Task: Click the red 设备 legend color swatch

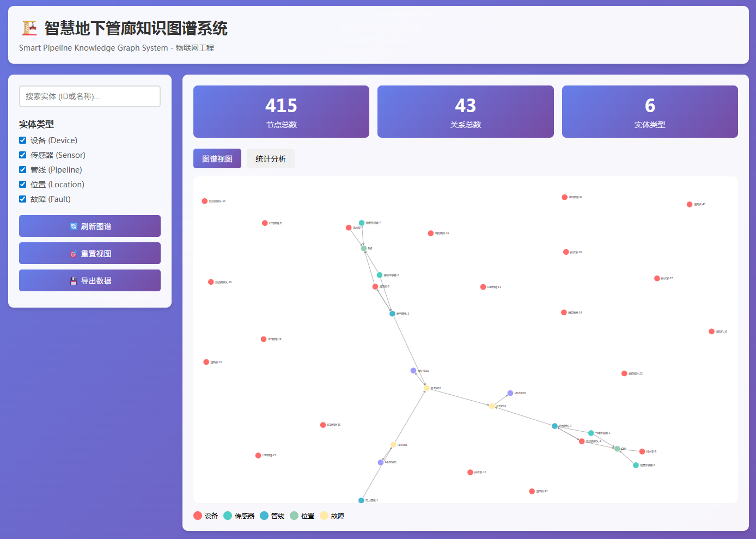Action: (198, 516)
